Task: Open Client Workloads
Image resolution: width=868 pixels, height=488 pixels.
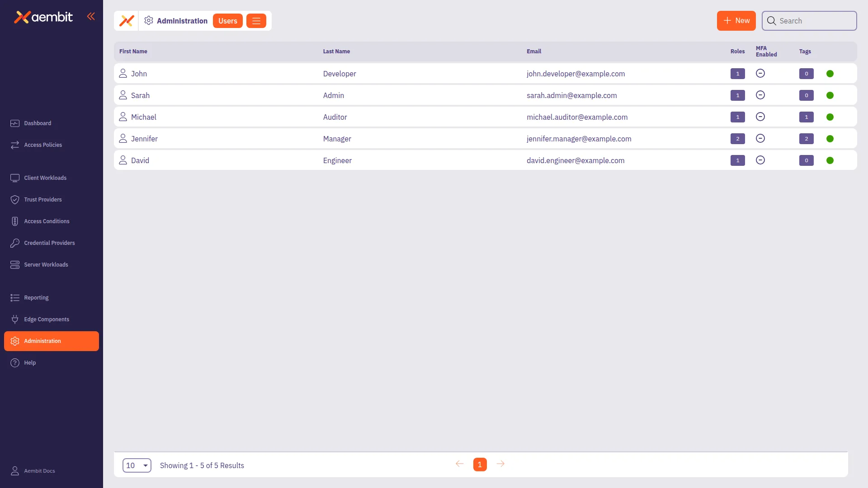Action: (x=45, y=178)
